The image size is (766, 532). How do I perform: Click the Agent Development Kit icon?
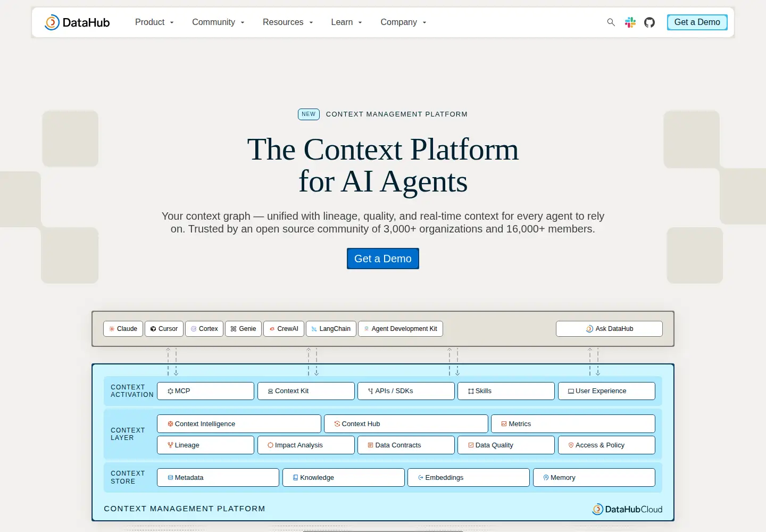[x=367, y=329]
